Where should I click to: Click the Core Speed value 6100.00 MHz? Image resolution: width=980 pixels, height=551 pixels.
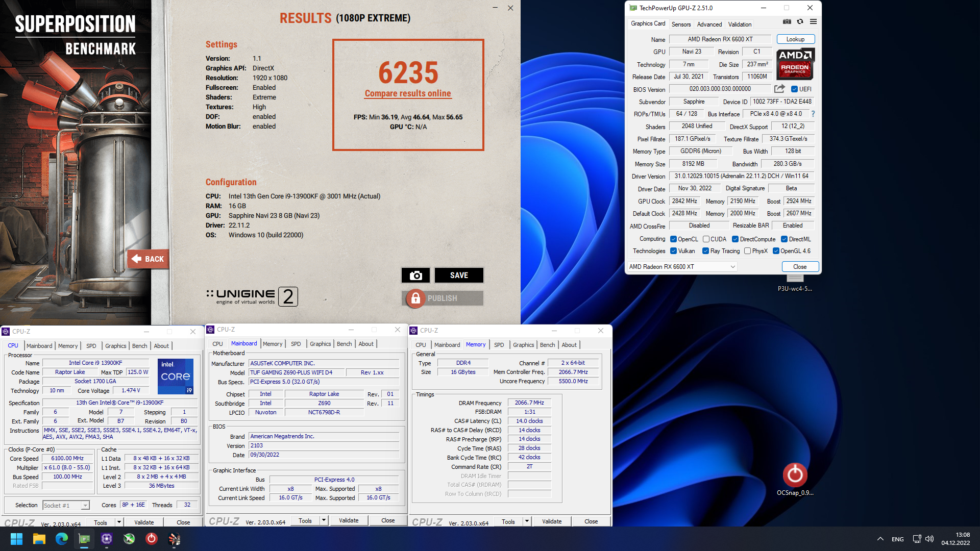pyautogui.click(x=68, y=458)
